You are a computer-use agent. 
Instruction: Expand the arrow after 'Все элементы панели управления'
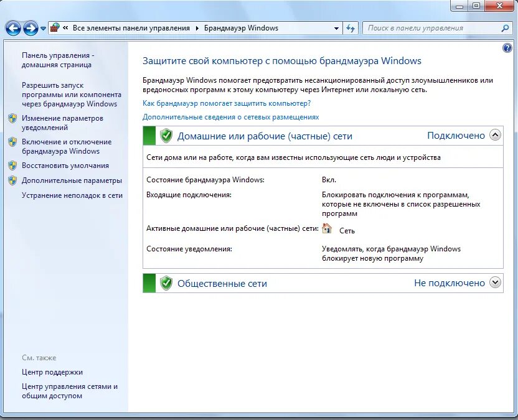[197, 29]
